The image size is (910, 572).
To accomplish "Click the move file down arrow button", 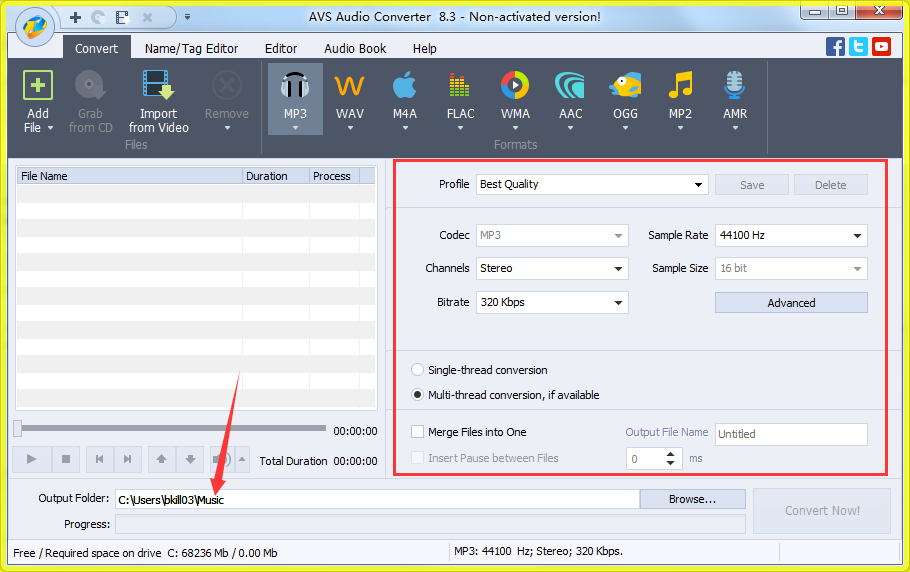I will click(190, 459).
